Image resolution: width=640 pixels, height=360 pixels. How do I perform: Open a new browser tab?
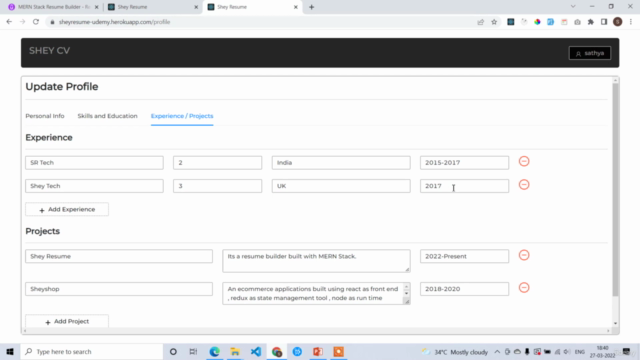pos(311,7)
